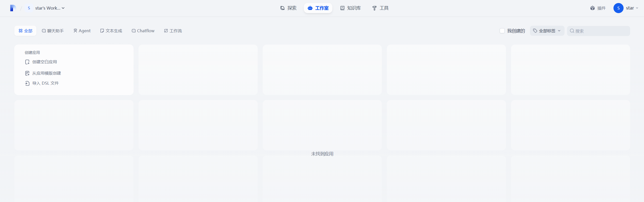Screen dimensions: 644x202
Task: Click the blue star avatar icon
Action: [618, 8]
